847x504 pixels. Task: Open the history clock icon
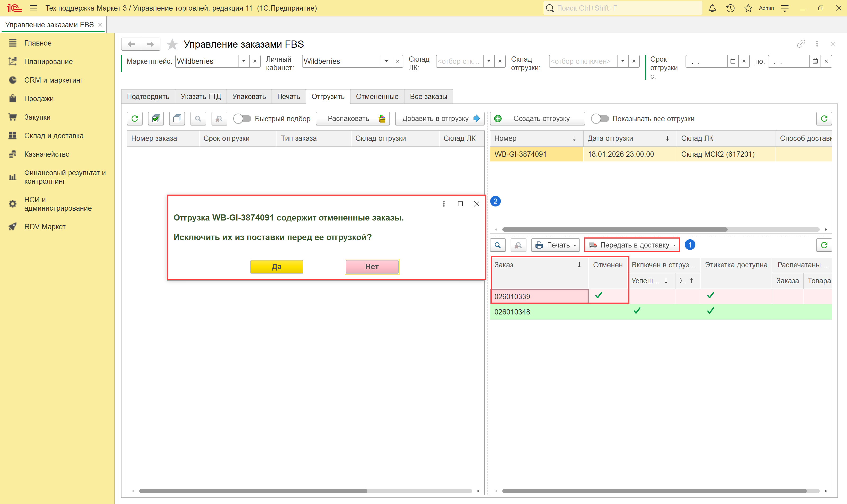[x=730, y=8]
